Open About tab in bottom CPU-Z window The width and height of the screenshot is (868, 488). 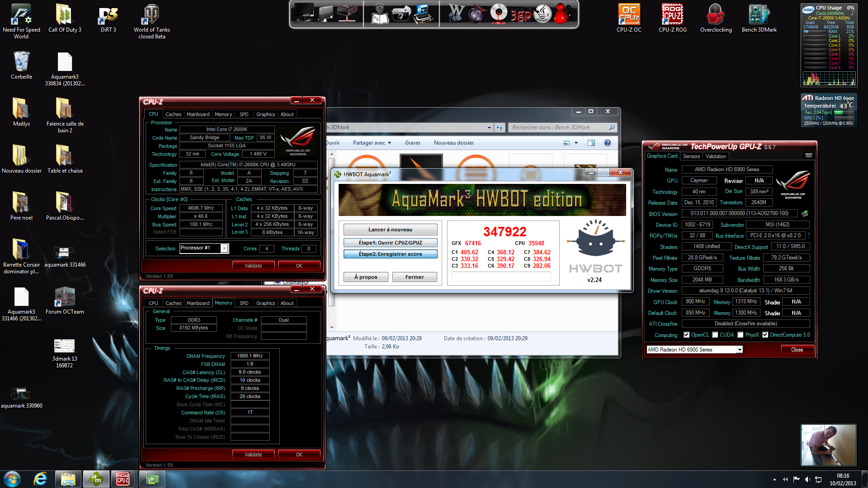287,303
